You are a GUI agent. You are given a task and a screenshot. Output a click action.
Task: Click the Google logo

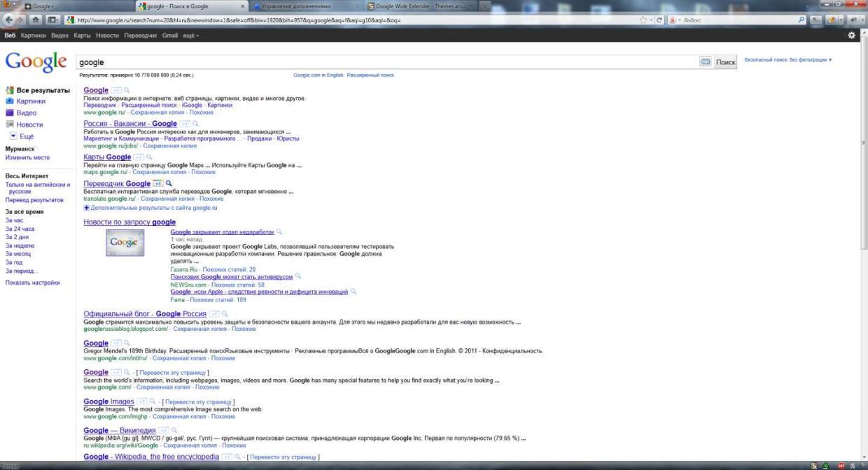click(36, 62)
